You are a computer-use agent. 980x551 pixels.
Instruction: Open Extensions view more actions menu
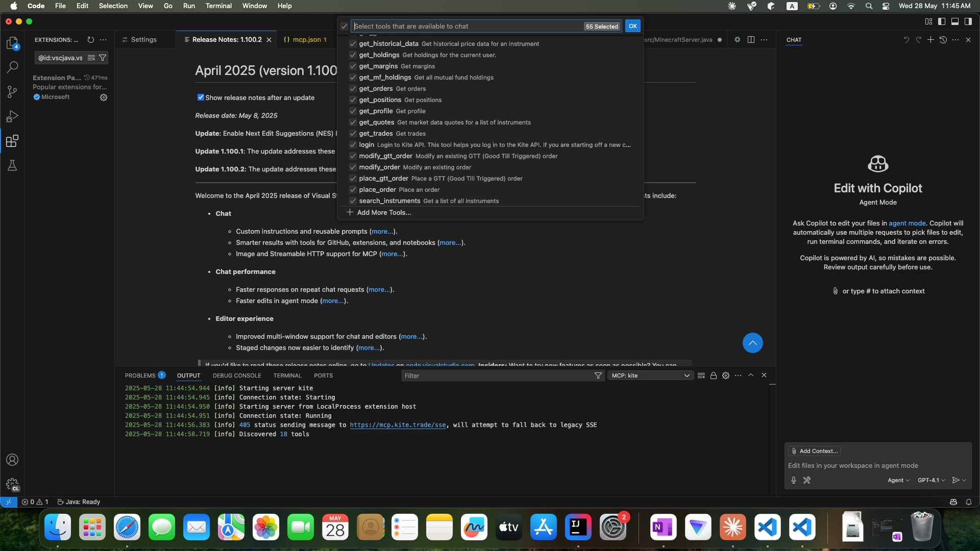click(103, 40)
